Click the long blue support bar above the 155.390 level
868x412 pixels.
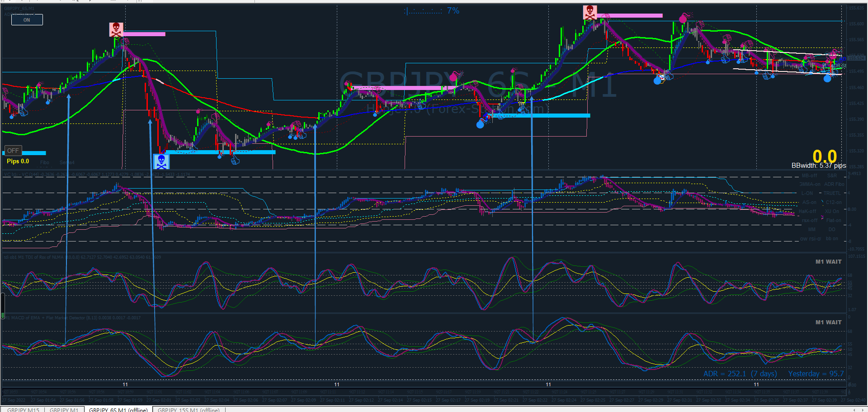540,115
